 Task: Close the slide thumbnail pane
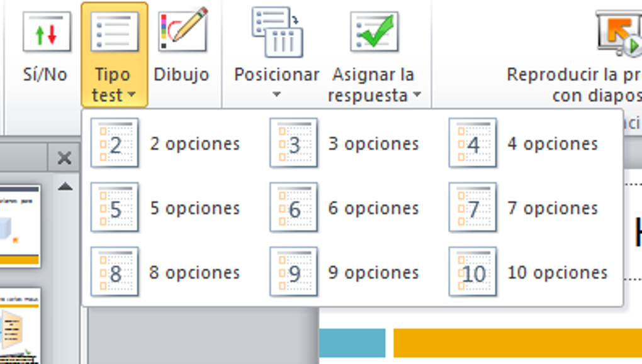coord(64,158)
